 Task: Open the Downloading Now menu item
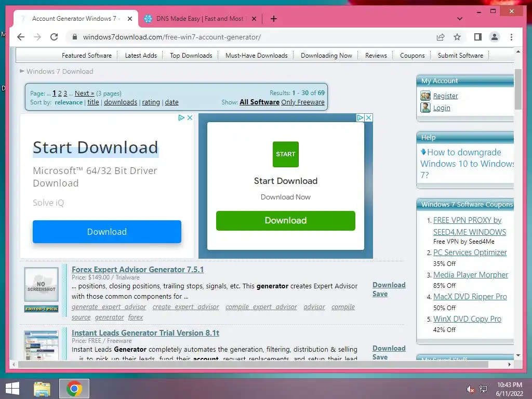326,55
